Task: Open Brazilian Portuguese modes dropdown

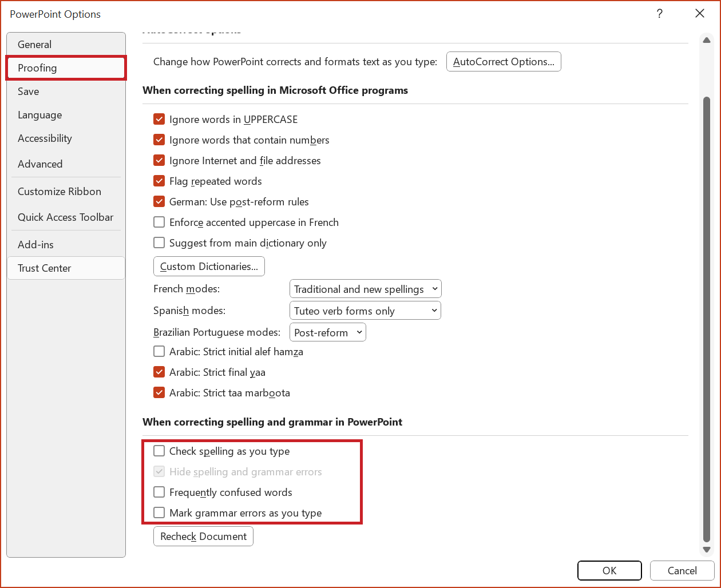Action: pyautogui.click(x=328, y=332)
